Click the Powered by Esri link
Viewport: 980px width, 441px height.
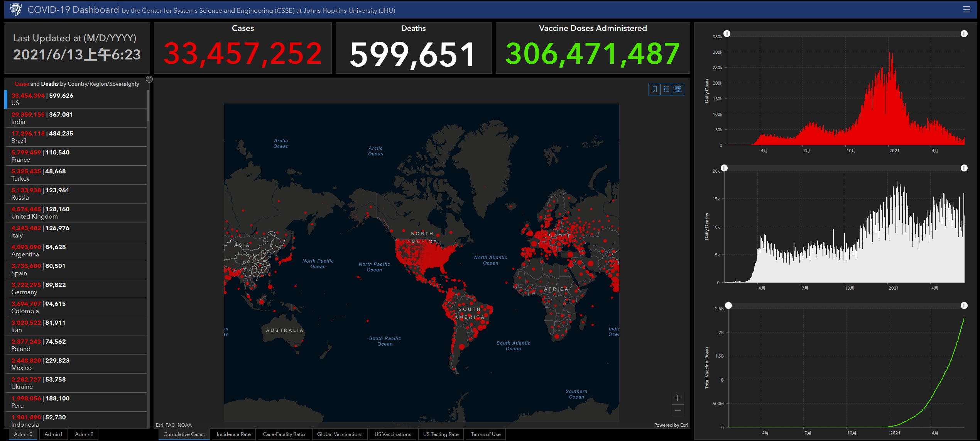click(671, 425)
